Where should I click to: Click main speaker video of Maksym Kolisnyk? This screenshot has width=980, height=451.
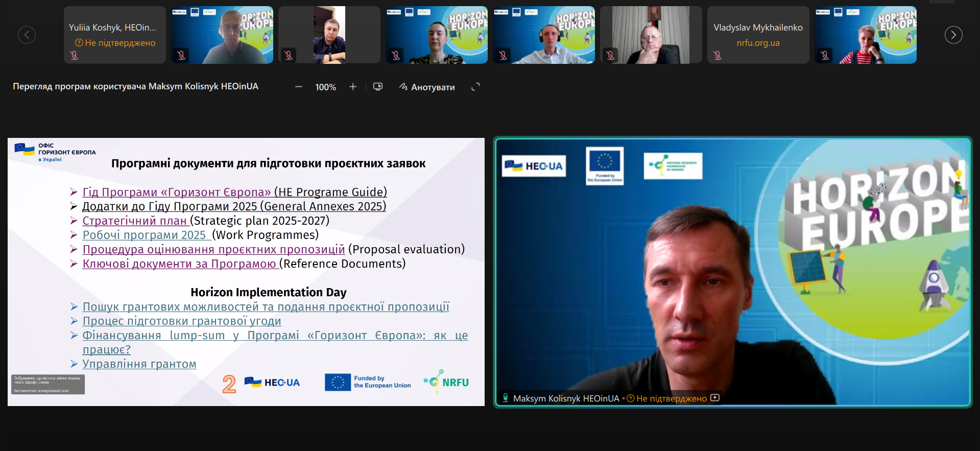point(733,272)
